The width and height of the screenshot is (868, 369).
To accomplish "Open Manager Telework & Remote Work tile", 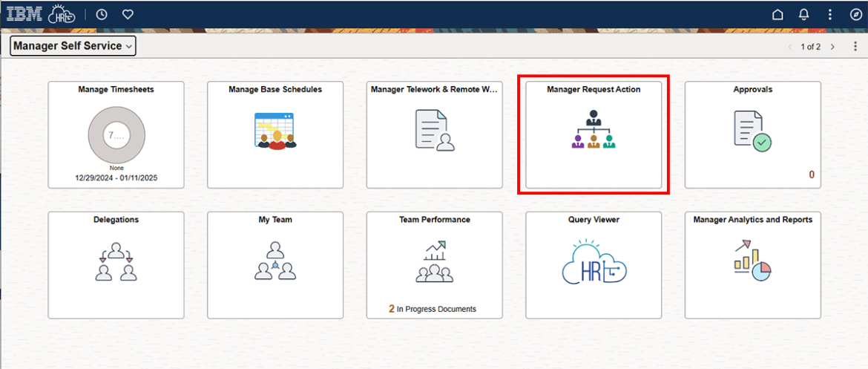I will [x=434, y=135].
